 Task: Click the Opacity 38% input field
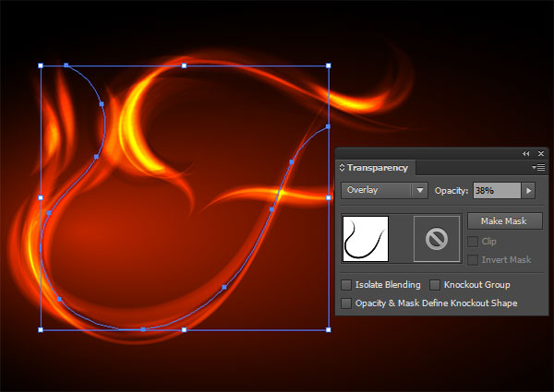(497, 191)
